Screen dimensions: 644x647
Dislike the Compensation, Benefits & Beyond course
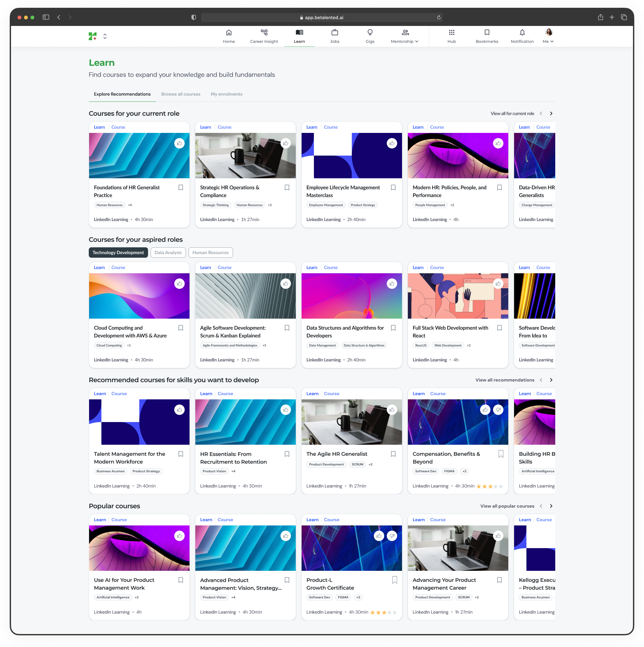[x=498, y=410]
